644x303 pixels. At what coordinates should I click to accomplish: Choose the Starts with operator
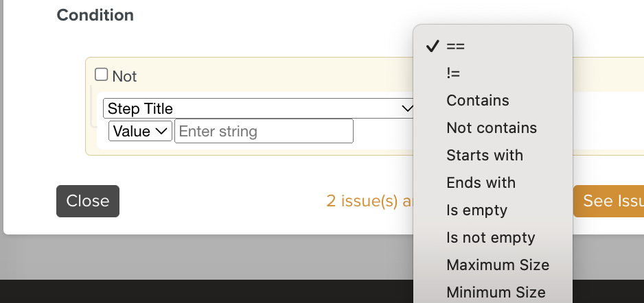[485, 156]
